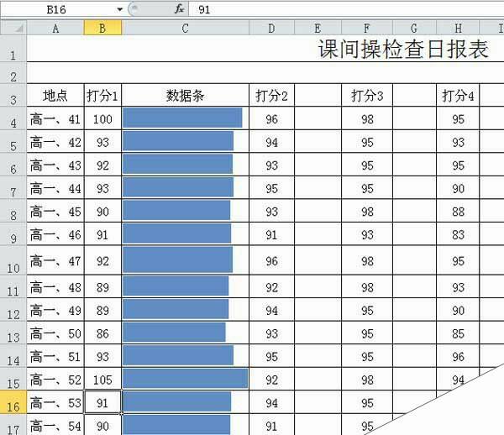Click the 打分4 header cell
This screenshot has width=504, height=435.
point(458,96)
